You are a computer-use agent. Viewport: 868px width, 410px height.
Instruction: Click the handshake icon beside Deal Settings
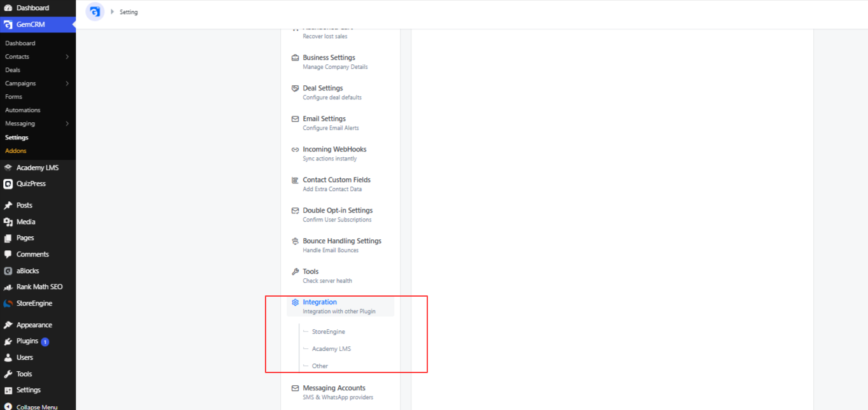pos(295,88)
